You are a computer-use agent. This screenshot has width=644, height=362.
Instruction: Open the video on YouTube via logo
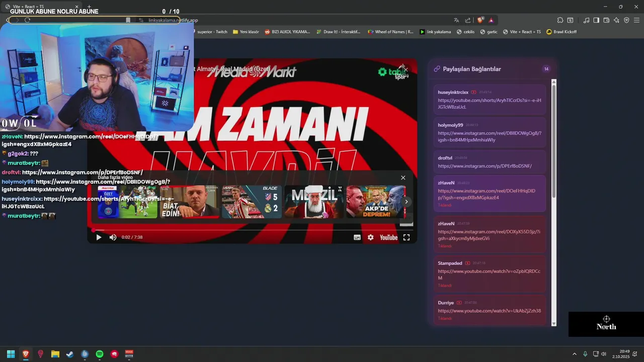[x=388, y=237]
